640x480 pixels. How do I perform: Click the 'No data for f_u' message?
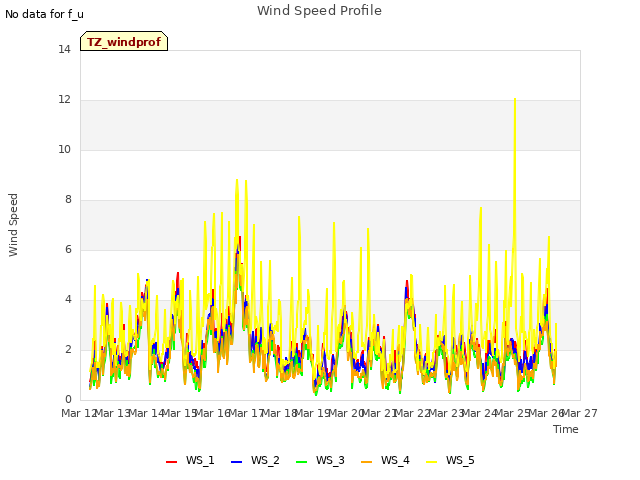(44, 14)
